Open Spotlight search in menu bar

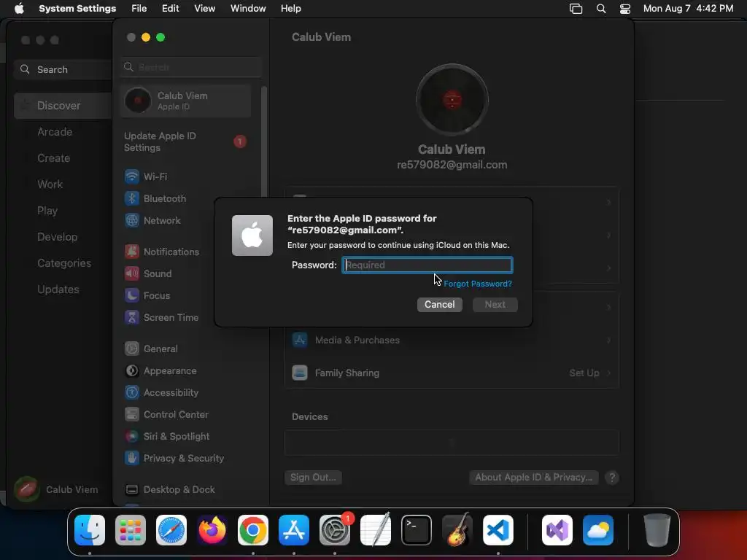[601, 9]
